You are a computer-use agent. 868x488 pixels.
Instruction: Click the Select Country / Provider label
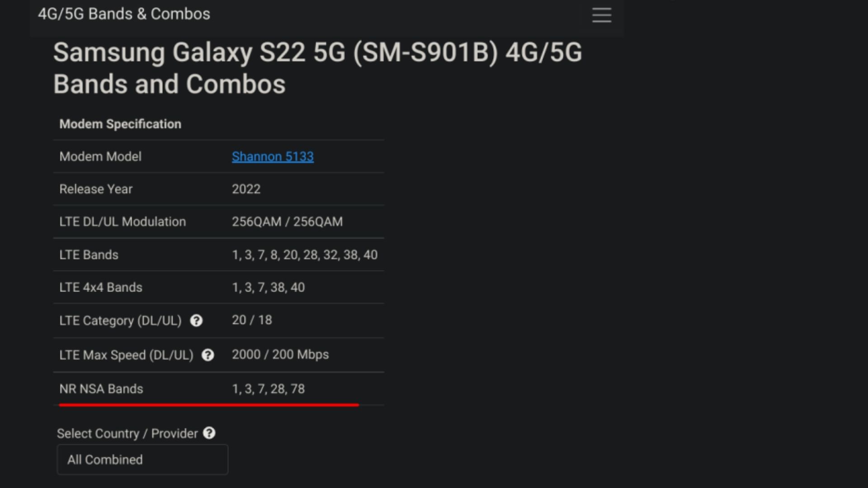coord(127,434)
